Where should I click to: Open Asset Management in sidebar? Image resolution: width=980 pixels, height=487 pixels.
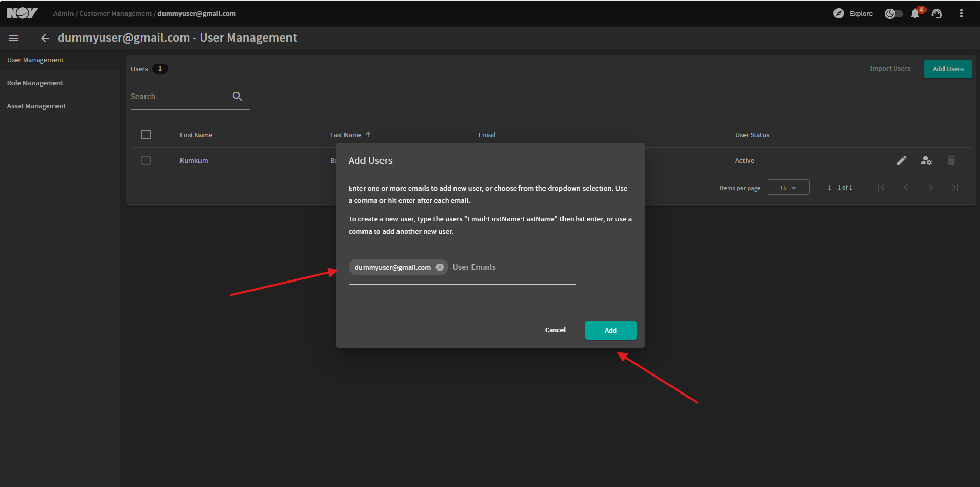tap(37, 106)
